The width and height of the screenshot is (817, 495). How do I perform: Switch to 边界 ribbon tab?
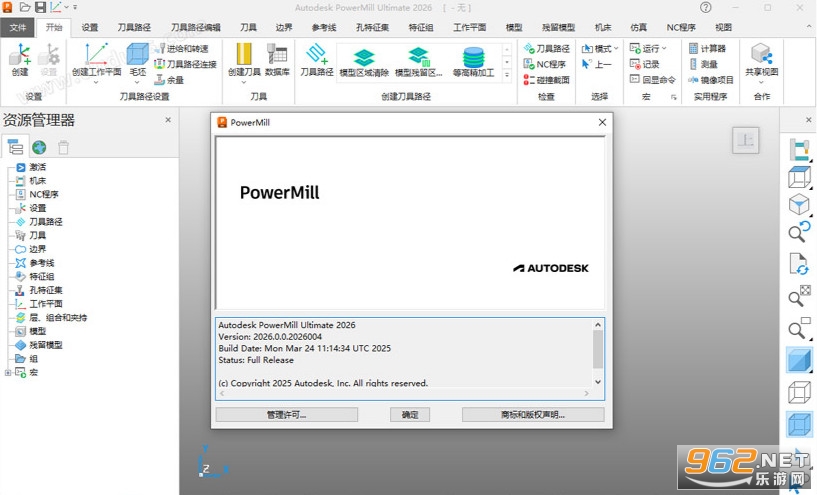coord(284,27)
